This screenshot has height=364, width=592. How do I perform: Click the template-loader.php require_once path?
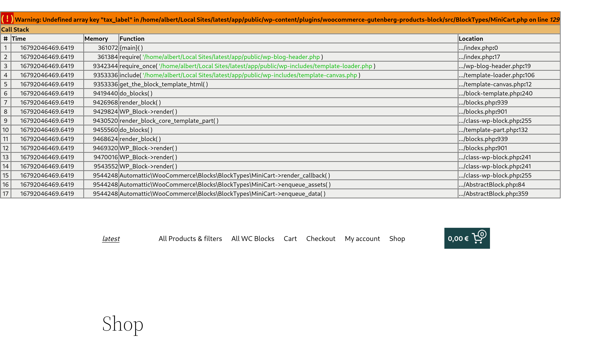(x=265, y=66)
